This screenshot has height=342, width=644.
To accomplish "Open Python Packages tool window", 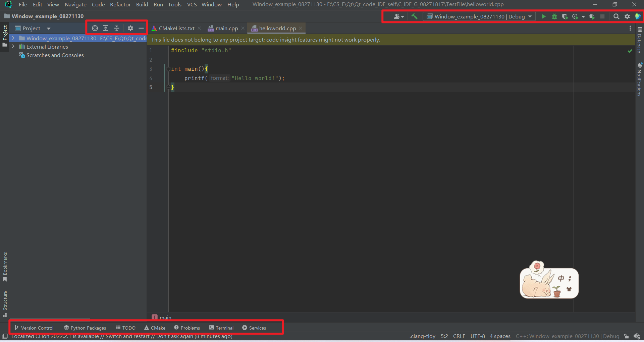I will [x=85, y=328].
